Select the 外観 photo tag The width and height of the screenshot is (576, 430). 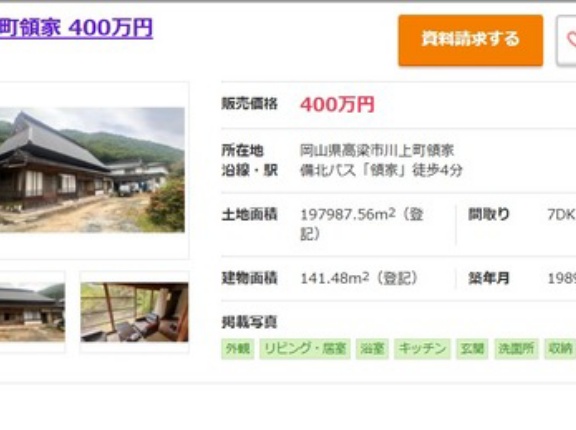pyautogui.click(x=238, y=348)
